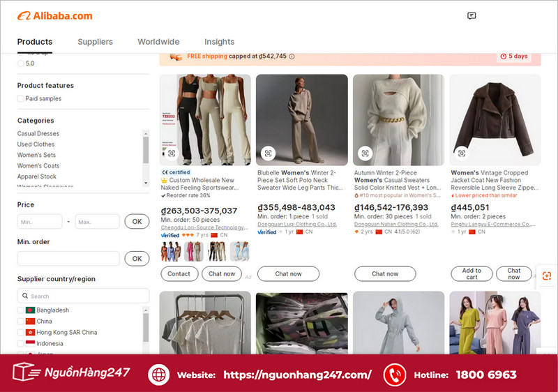Click OK button next to price range
The image size is (558, 392).
(137, 222)
